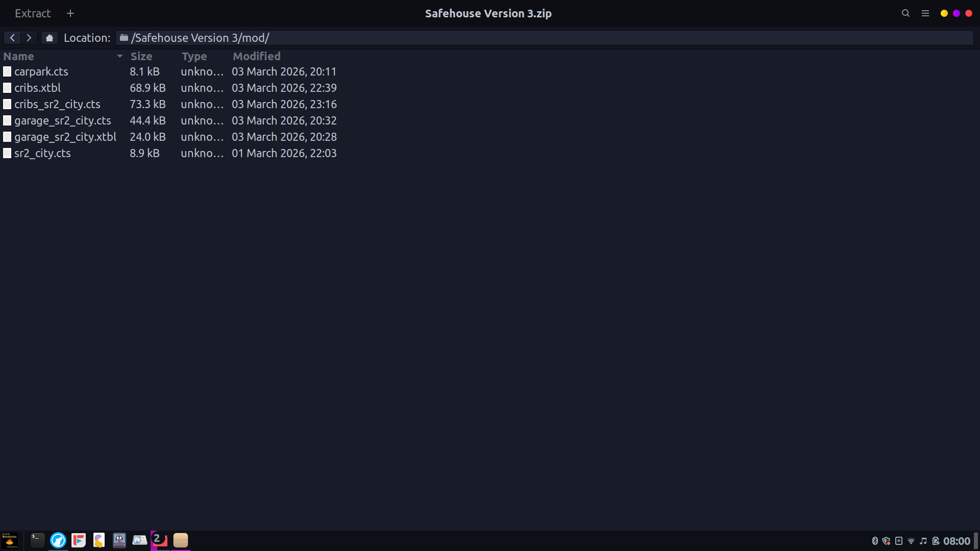Click the date 03 March 2026, 23:16
This screenshot has height=551, width=980.
(284, 104)
